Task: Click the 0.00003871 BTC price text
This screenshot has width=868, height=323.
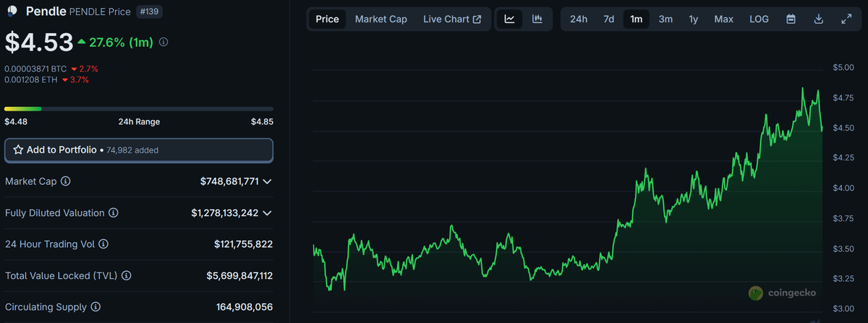Action: click(35, 69)
